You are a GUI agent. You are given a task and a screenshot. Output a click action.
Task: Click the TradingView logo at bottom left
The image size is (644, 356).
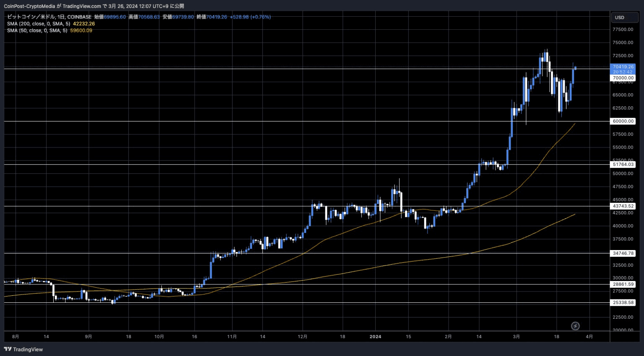coord(23,349)
